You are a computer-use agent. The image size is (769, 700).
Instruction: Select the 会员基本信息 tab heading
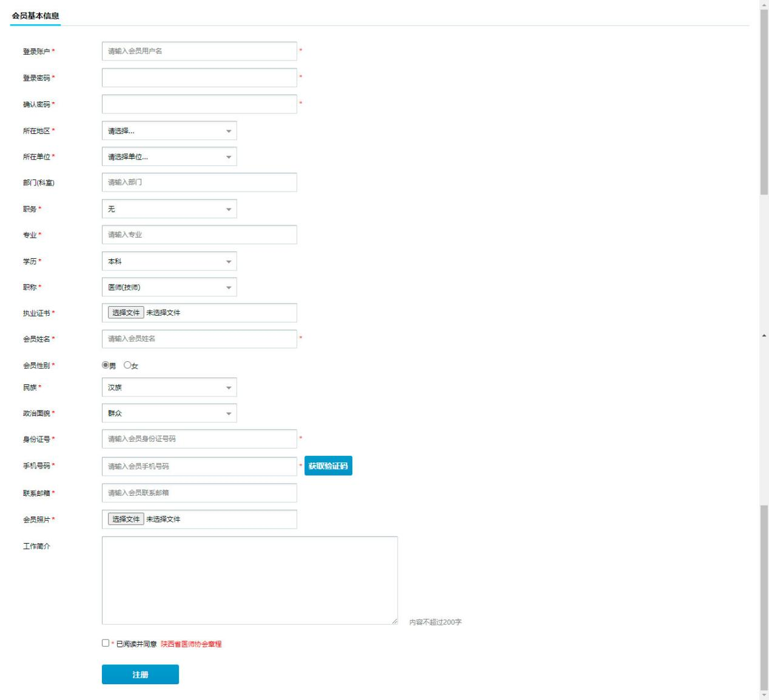pyautogui.click(x=36, y=16)
